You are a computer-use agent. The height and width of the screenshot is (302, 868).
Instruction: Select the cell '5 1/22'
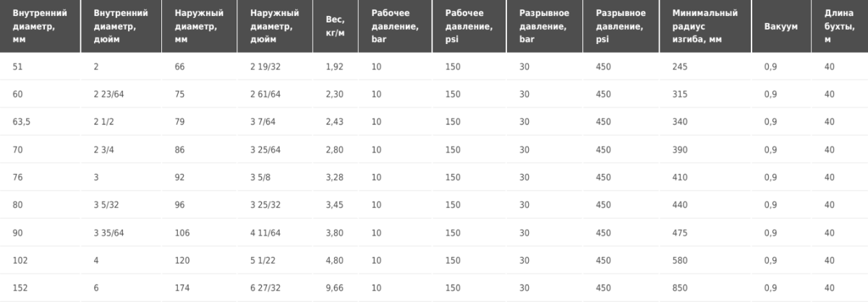(x=262, y=261)
